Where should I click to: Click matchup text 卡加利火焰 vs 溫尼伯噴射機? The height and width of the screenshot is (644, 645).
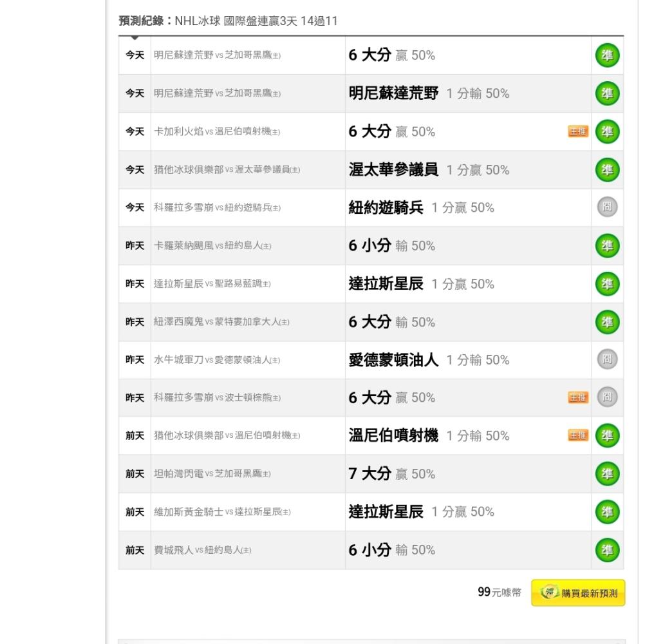point(217,131)
